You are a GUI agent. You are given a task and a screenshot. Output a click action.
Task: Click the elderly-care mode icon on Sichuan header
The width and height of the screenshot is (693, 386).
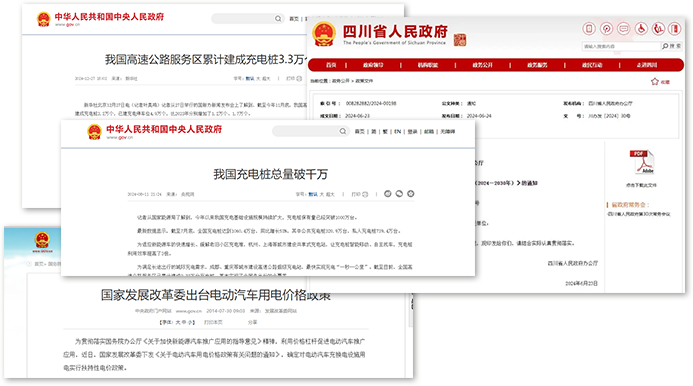coord(658,29)
